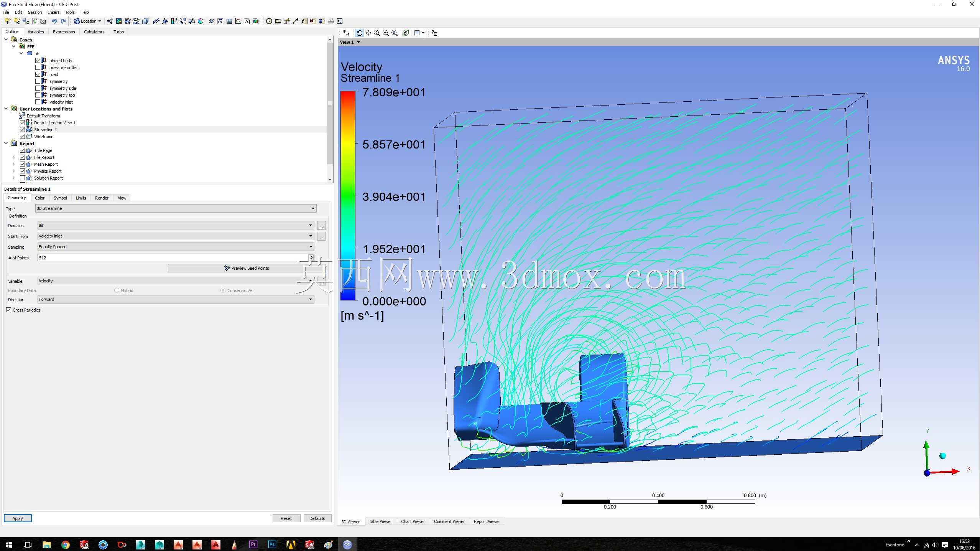Click the Timestep Selector clock icon
The image size is (980, 551).
pos(269,21)
